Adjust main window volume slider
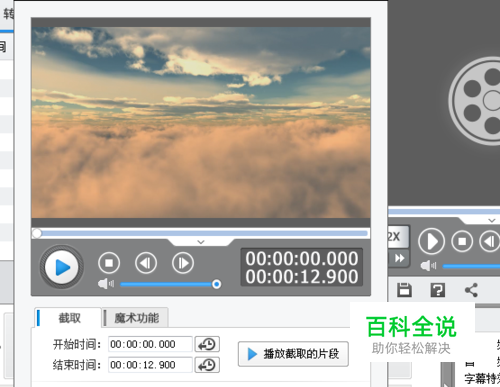Screen dimensions: 500x387 click(x=471, y=266)
